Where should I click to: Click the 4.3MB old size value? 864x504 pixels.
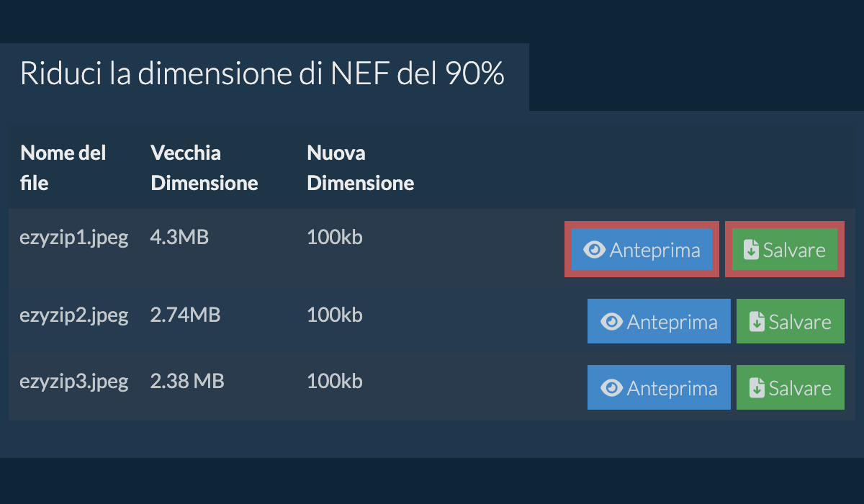tap(179, 237)
